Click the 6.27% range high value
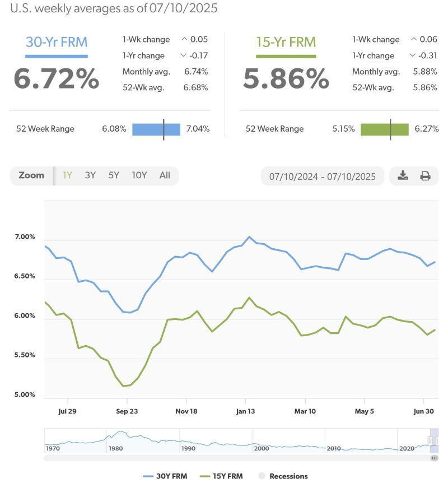Viewport: 448px width, 483px height. tap(427, 129)
